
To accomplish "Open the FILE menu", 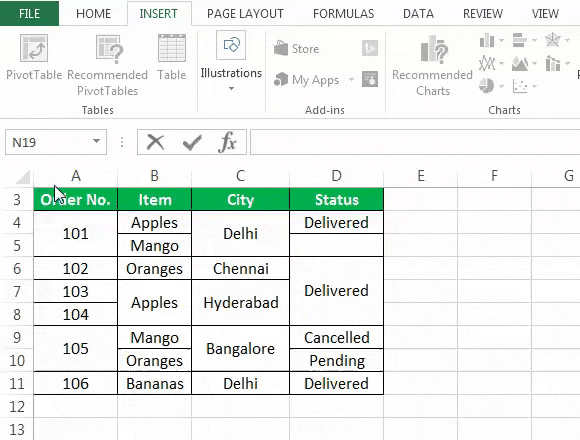I will click(29, 14).
